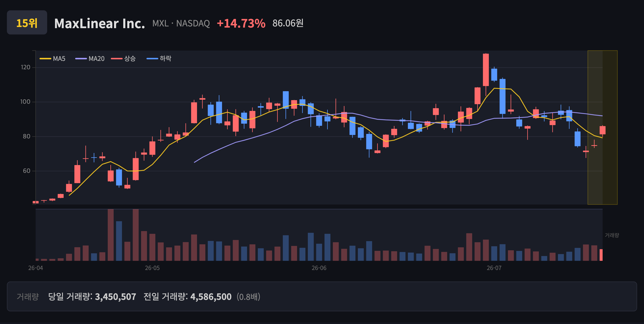Click the MXL · NASDAQ ticker label

pyautogui.click(x=181, y=24)
